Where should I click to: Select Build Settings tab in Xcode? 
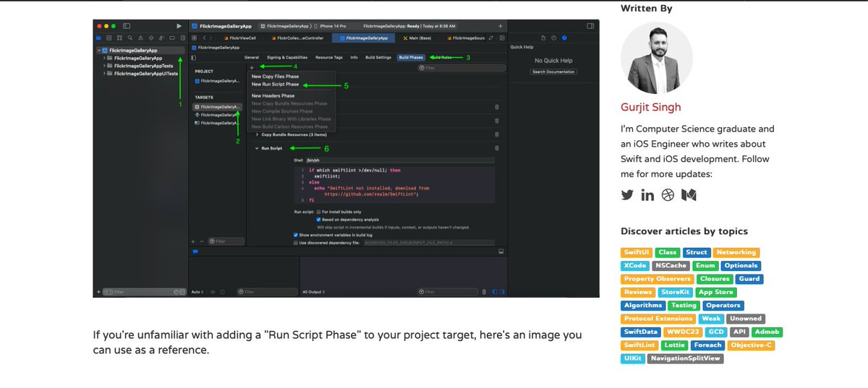[378, 57]
